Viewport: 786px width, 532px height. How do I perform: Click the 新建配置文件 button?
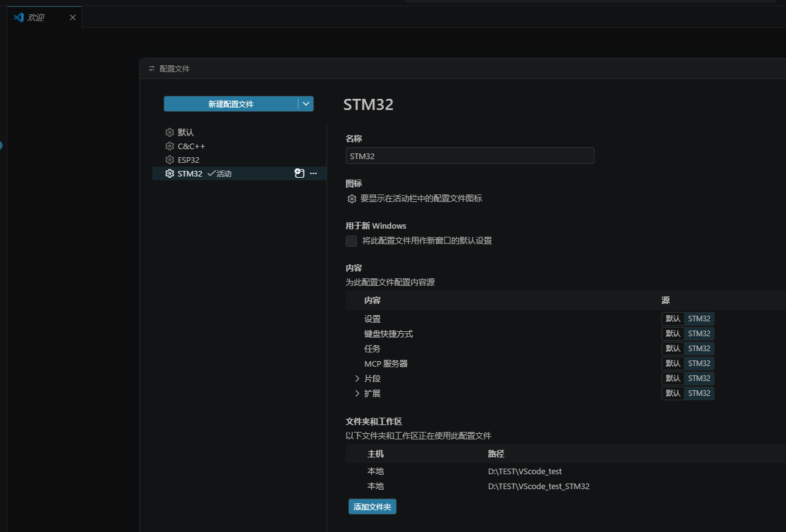pyautogui.click(x=231, y=104)
